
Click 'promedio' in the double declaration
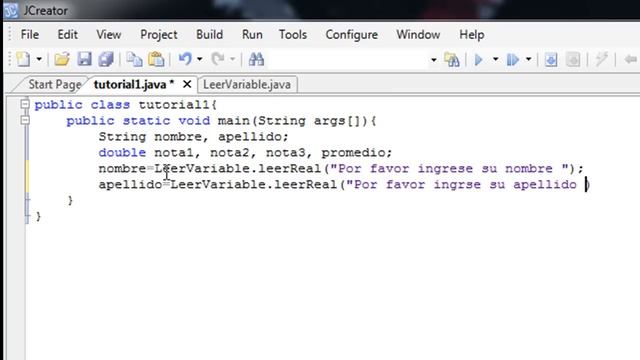point(353,153)
